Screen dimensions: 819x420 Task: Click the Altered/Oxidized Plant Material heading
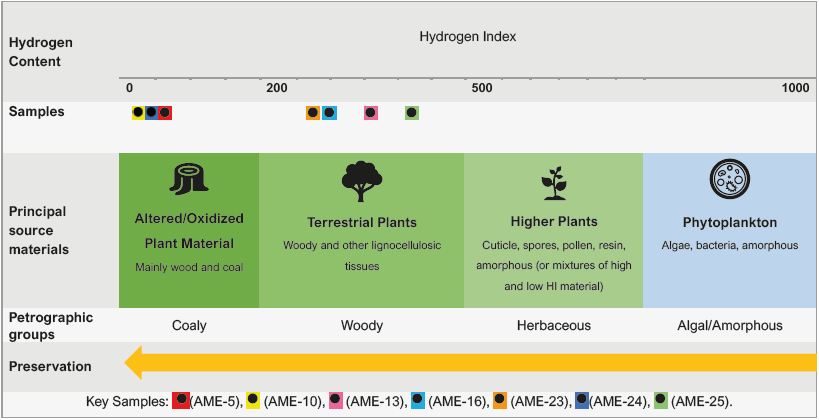[x=189, y=230]
